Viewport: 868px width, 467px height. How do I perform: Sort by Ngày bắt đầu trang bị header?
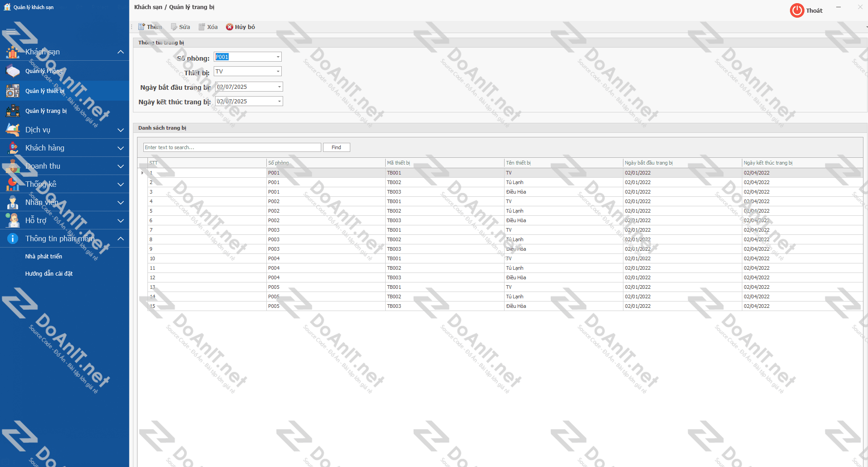tap(682, 163)
